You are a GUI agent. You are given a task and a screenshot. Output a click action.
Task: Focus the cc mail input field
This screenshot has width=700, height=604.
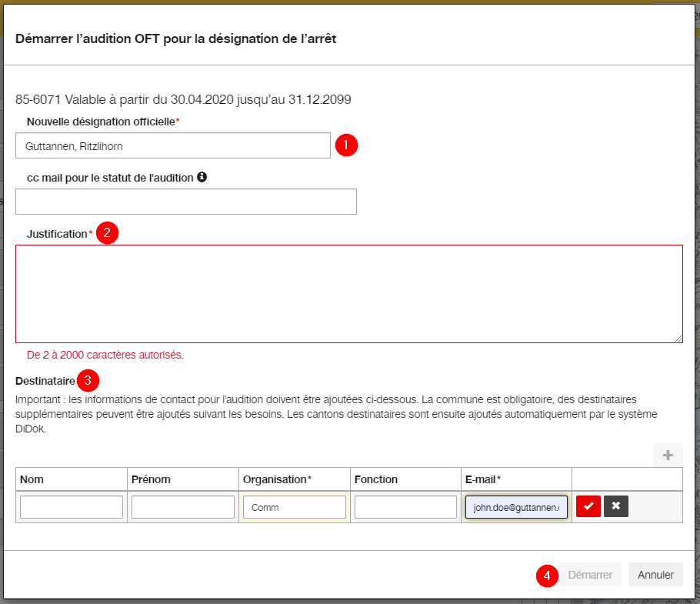pos(185,202)
